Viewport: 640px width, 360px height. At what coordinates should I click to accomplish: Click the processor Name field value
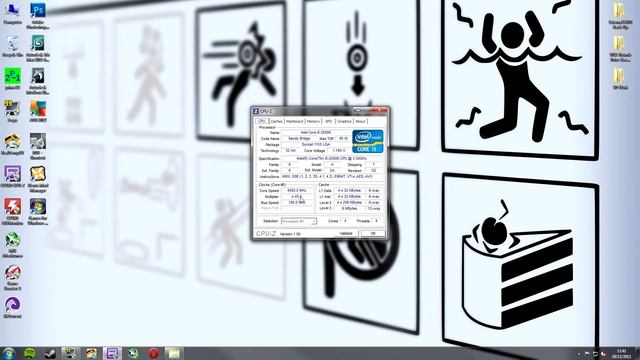click(x=316, y=133)
